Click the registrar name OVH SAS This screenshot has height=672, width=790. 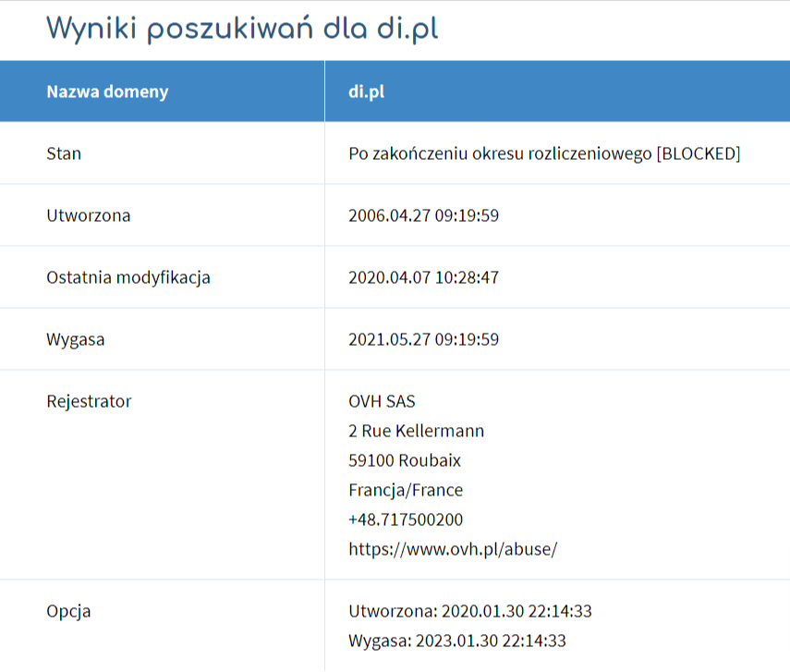coord(383,401)
